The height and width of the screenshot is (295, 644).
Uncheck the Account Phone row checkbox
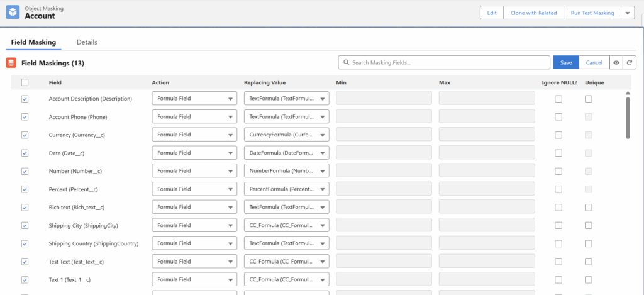[25, 117]
